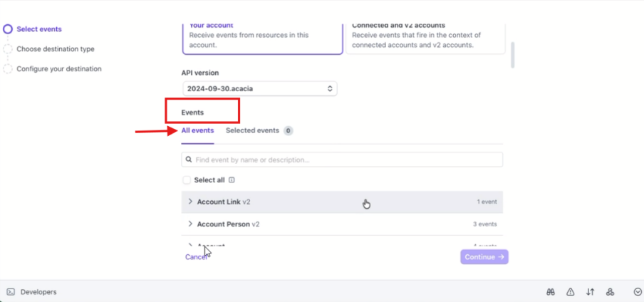Screen dimensions: 644x302
Task: Open the warning triangle errors icon
Action: 571,292
